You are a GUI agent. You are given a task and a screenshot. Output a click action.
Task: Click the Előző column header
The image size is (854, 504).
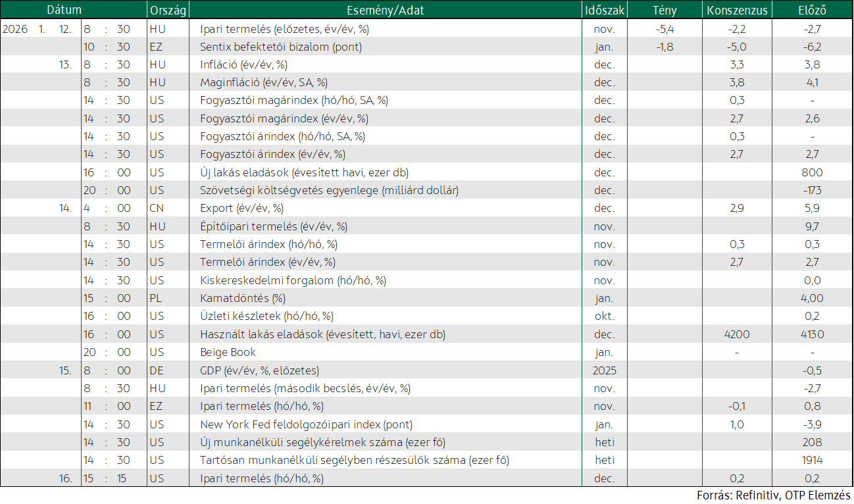tap(812, 10)
